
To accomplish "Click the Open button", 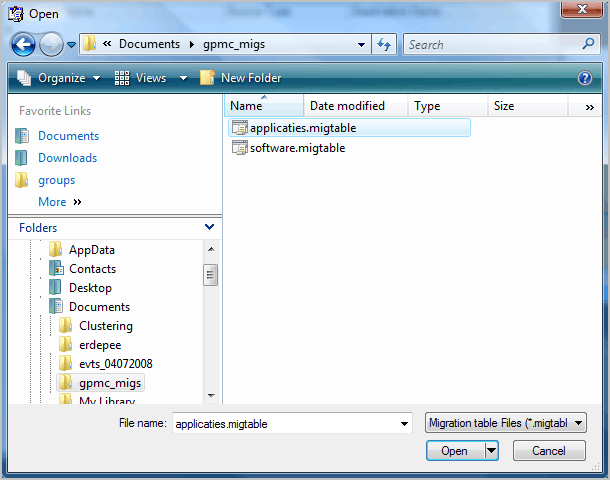I will pyautogui.click(x=455, y=451).
